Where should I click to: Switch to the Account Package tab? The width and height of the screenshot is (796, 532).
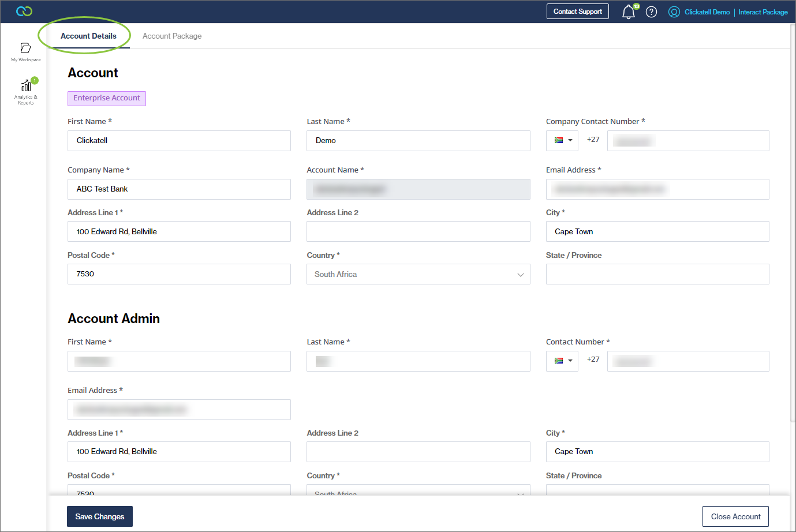click(172, 36)
